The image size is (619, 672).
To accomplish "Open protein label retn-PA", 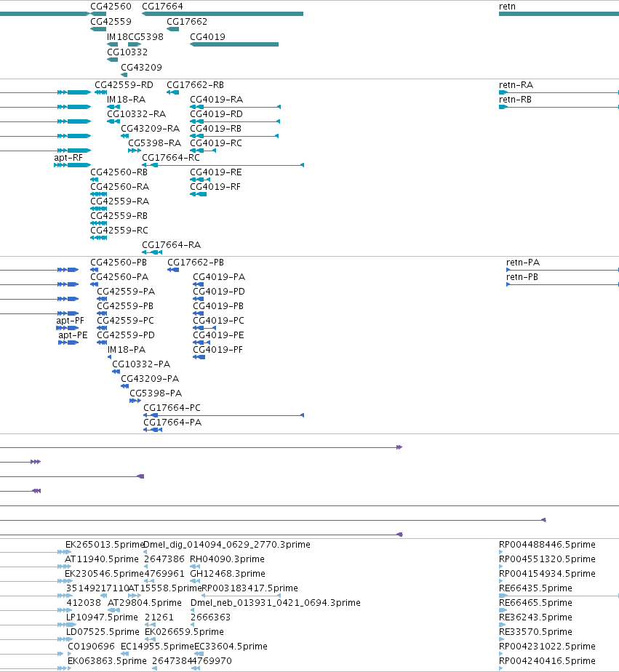I will [523, 263].
